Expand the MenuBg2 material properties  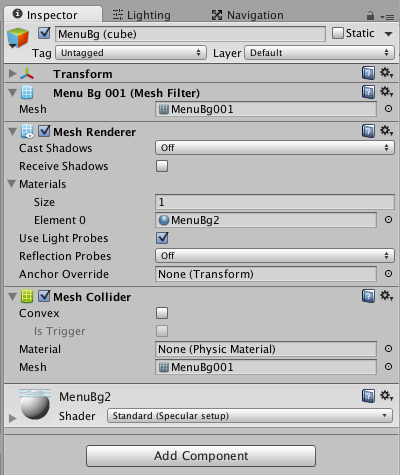pos(13,418)
